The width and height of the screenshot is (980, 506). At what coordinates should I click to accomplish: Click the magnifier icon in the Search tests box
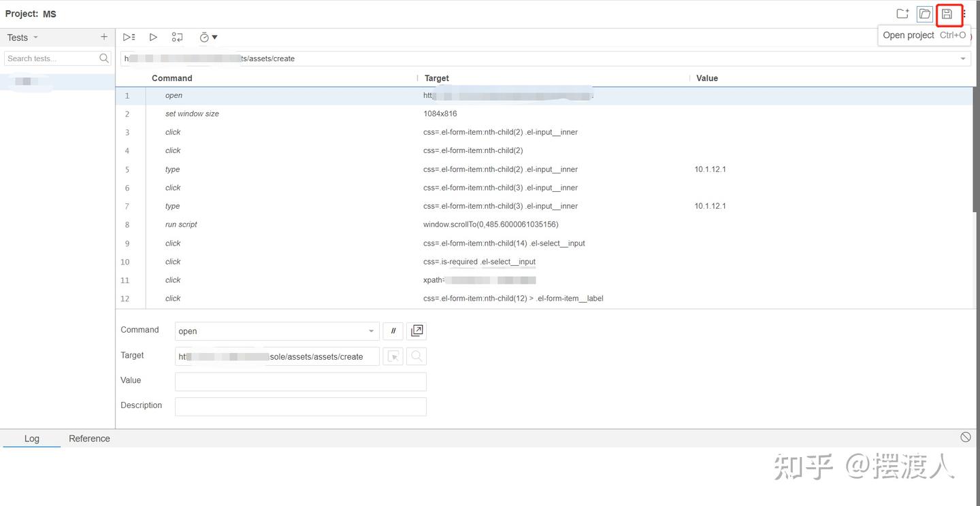[x=104, y=58]
